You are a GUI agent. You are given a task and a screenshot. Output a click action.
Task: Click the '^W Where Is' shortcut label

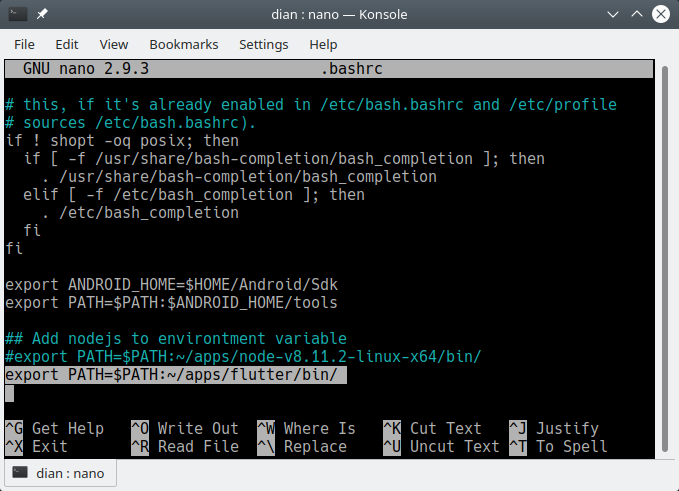(x=306, y=428)
